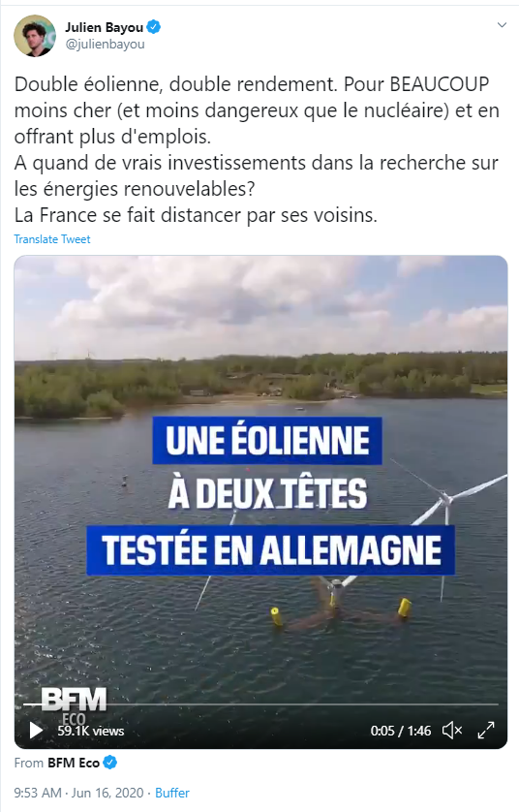Image resolution: width=519 pixels, height=812 pixels.
Task: Click BFM Eco's verified badge
Action: pyautogui.click(x=110, y=763)
